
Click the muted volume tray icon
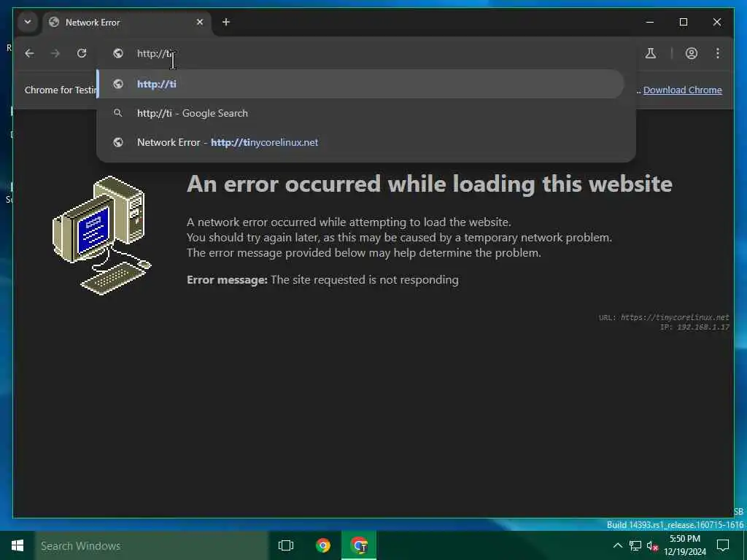(x=652, y=545)
